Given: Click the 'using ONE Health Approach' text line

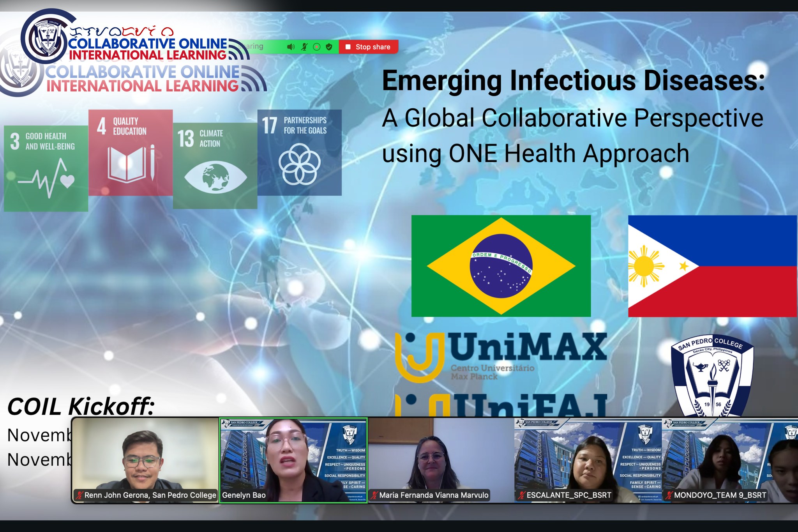Looking at the screenshot, I should (x=535, y=154).
